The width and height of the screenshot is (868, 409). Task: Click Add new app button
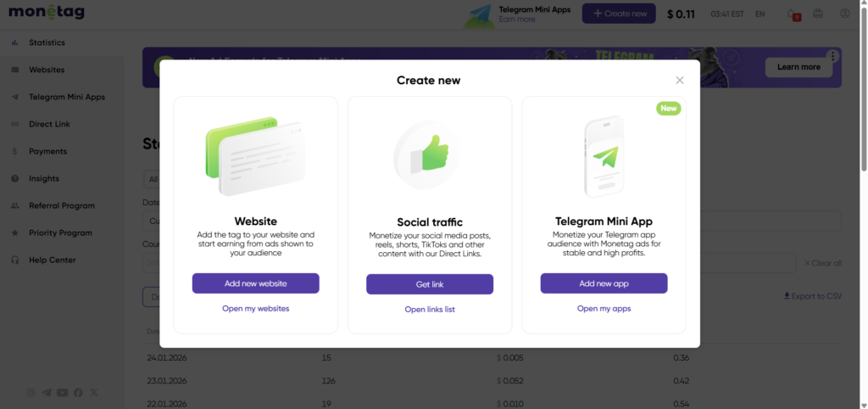coord(604,283)
